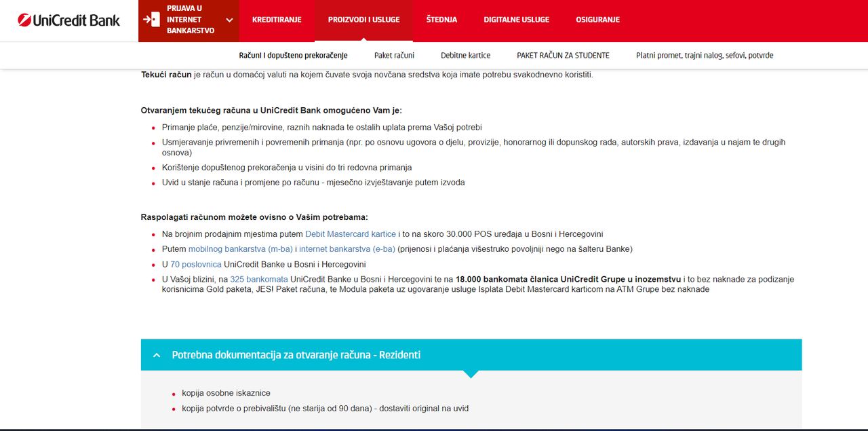
Task: Go to Paket računi submenu item
Action: 394,56
